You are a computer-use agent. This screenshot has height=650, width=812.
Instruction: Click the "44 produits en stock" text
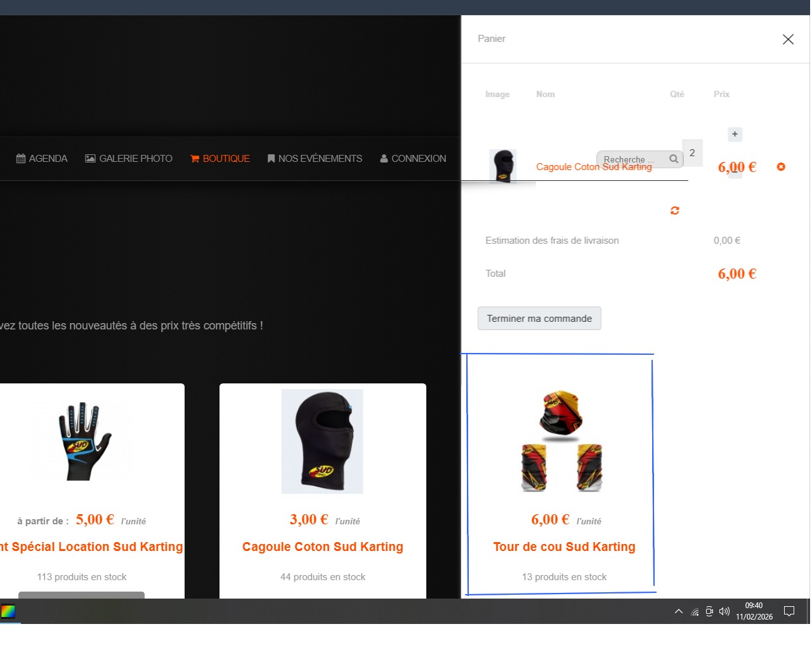point(323,577)
